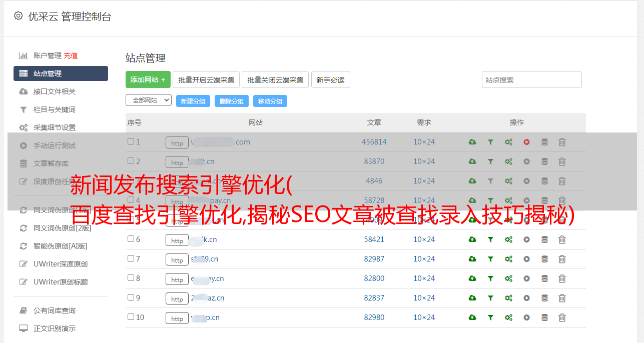The height and width of the screenshot is (343, 644).
Task: Click 批量关闭云端采集 button
Action: (x=275, y=79)
